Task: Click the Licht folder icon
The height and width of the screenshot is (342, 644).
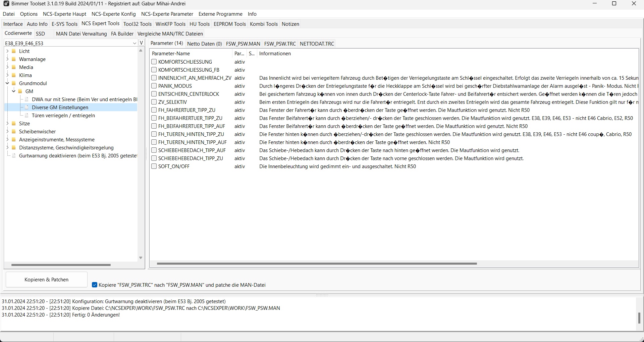Action: 14,51
